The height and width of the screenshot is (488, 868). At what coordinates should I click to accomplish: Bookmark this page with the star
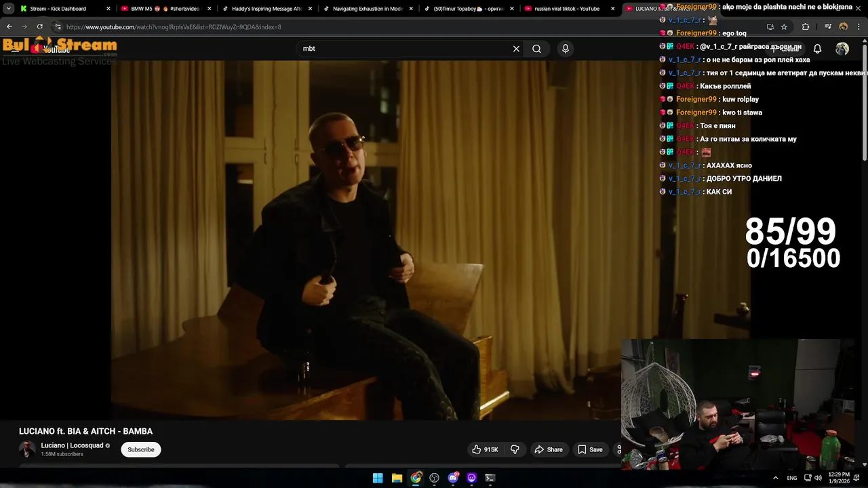784,27
